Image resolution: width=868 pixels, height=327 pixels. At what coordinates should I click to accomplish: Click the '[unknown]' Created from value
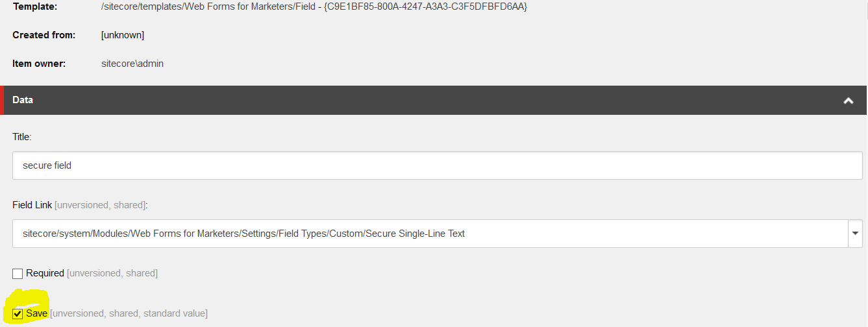coord(123,35)
